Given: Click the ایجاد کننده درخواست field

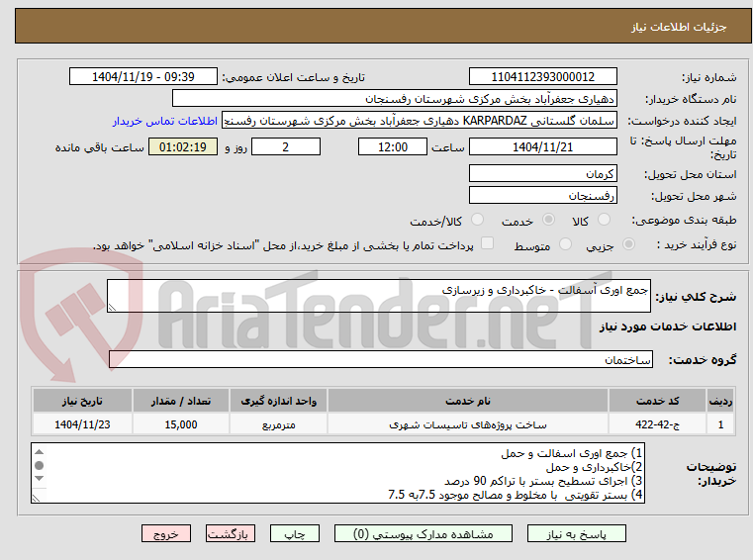Looking at the screenshot, I should (x=419, y=121).
